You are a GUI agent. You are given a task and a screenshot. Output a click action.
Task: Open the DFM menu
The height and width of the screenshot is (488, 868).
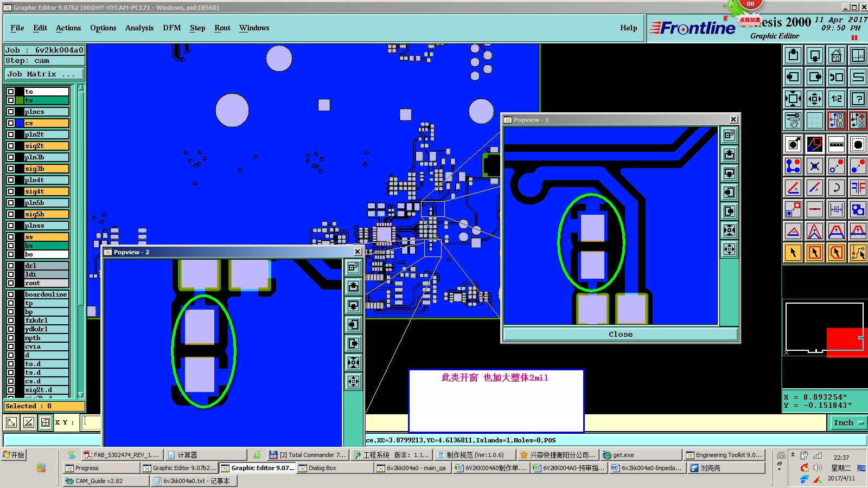[172, 28]
